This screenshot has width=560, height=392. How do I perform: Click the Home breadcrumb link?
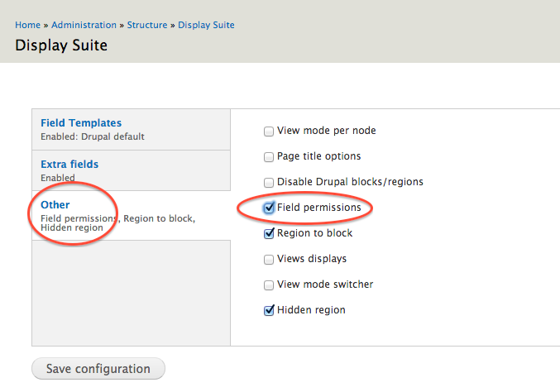(x=28, y=25)
